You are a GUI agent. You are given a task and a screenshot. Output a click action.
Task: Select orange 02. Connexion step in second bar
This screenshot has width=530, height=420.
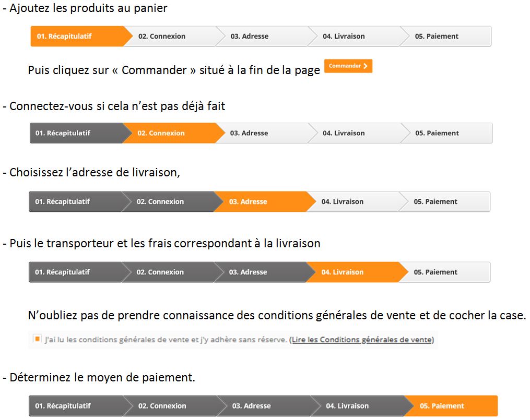pos(170,133)
